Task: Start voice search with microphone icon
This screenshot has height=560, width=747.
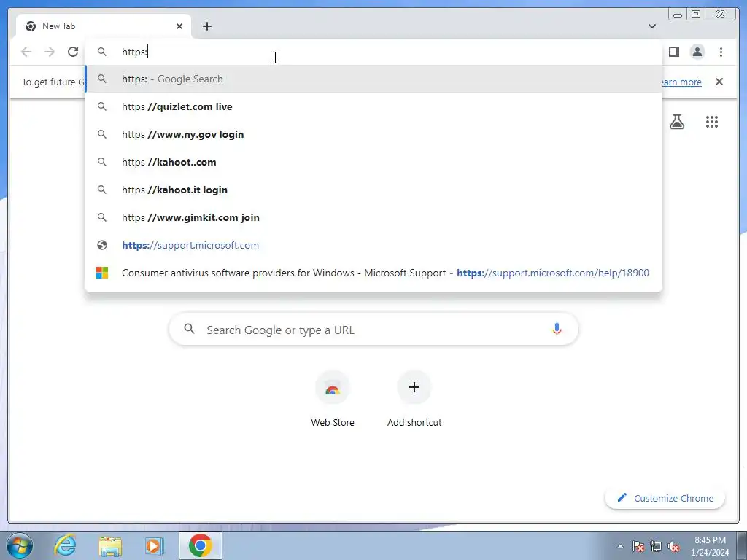Action: 557,329
